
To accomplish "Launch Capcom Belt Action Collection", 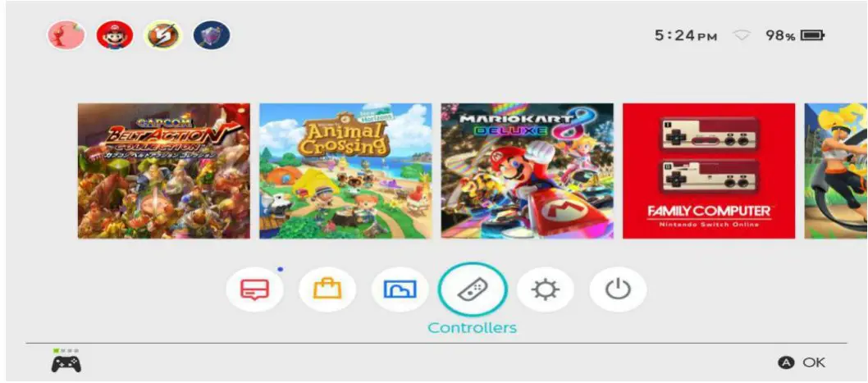I will 164,171.
